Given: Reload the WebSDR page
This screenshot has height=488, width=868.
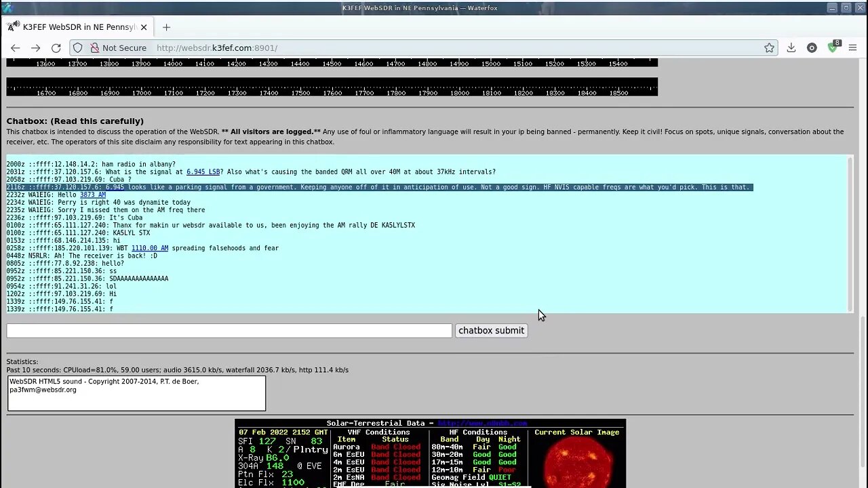Looking at the screenshot, I should 56,48.
